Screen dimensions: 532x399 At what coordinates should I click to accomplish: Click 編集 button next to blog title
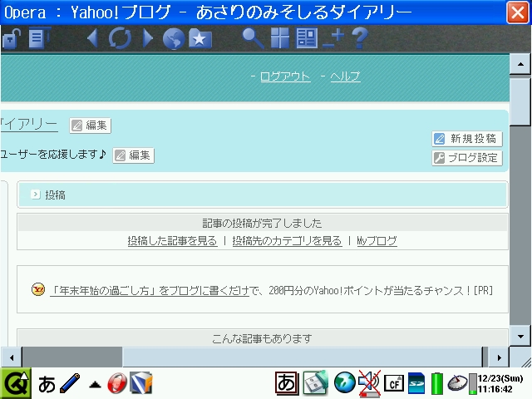(91, 126)
